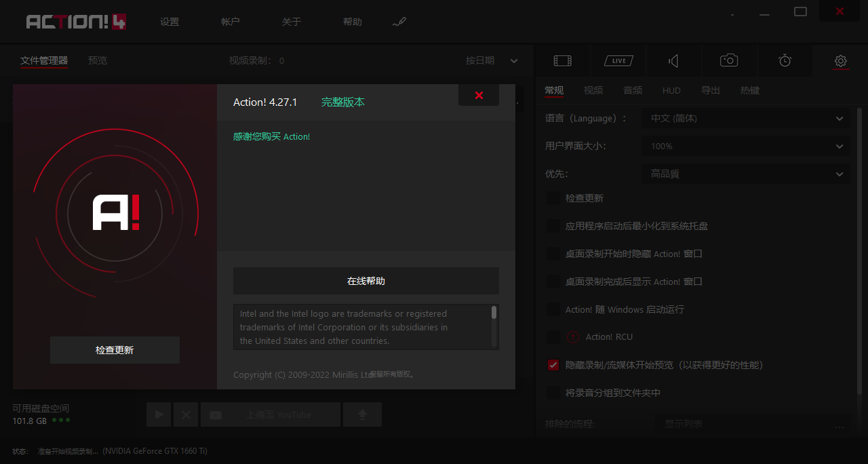
Task: Switch to 文件管理器 tab
Action: (x=44, y=60)
